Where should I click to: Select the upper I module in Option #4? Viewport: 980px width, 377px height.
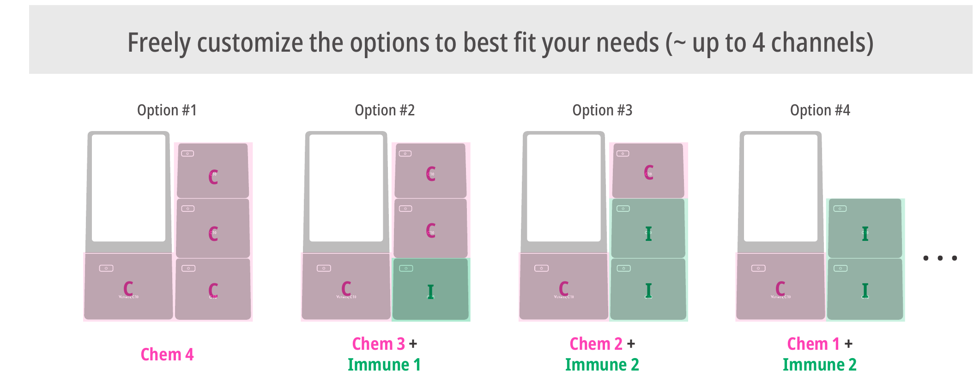point(865,228)
